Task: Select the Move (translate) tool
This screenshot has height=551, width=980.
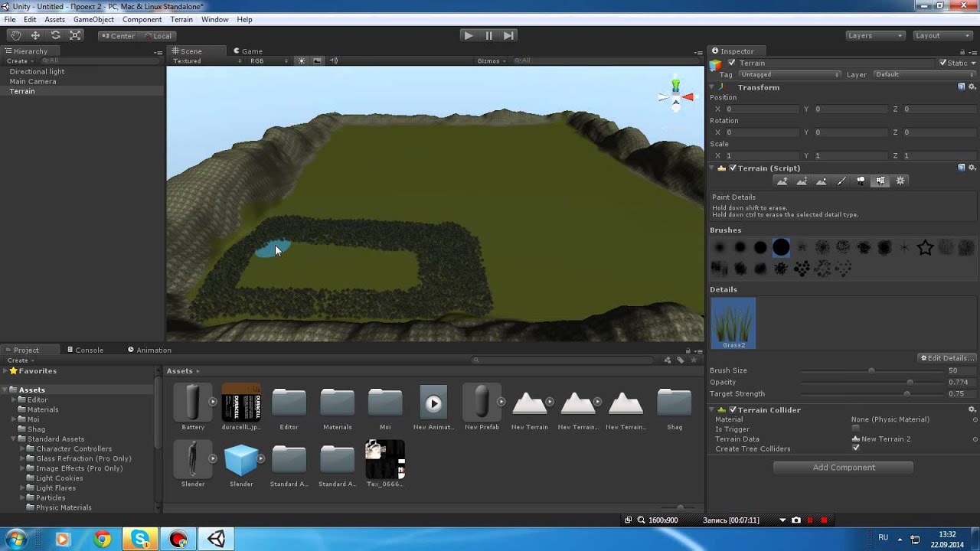Action: [35, 35]
